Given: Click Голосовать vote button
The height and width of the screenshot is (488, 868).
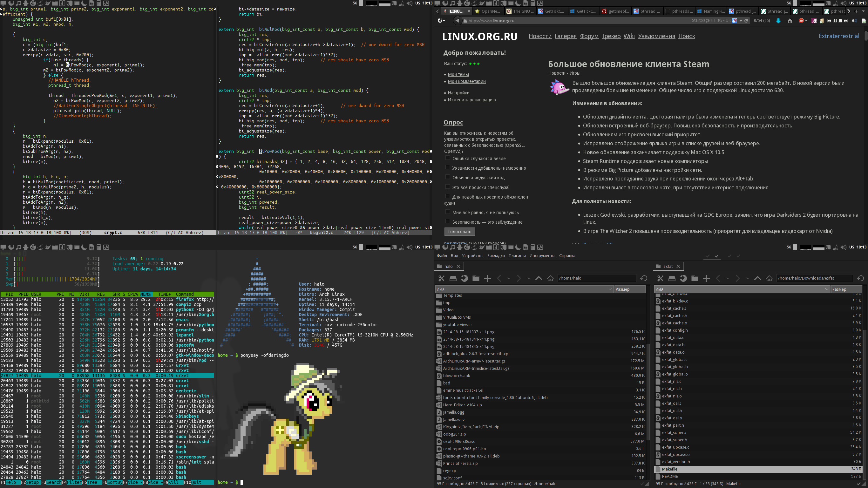Looking at the screenshot, I should coord(460,232).
